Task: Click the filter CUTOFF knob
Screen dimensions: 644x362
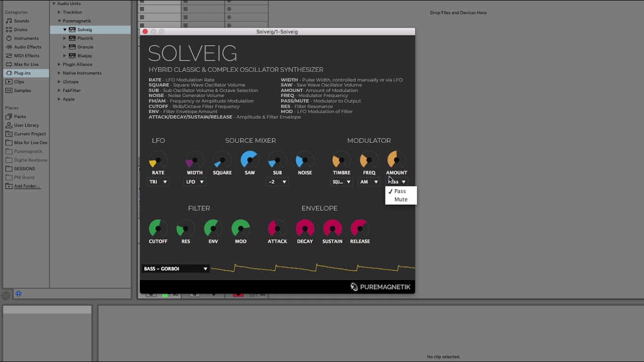Action: [158, 228]
